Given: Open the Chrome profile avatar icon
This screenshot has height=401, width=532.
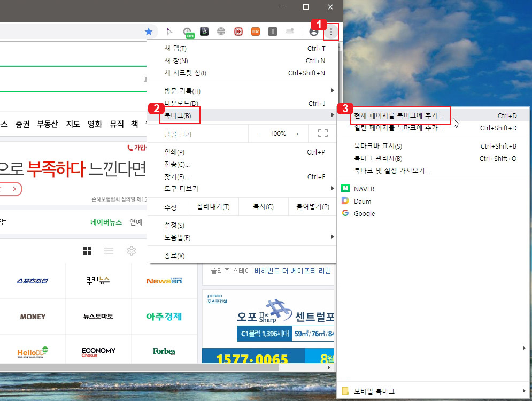Looking at the screenshot, I should click(x=313, y=32).
